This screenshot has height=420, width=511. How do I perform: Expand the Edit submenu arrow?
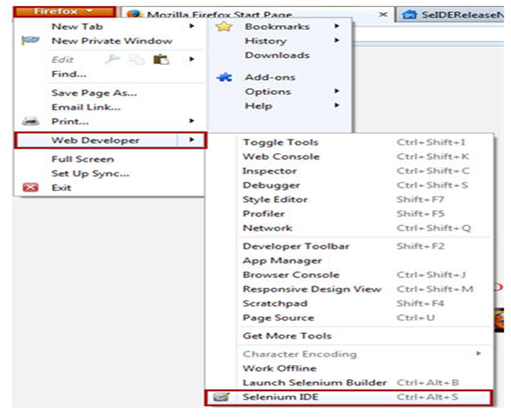pyautogui.click(x=192, y=59)
